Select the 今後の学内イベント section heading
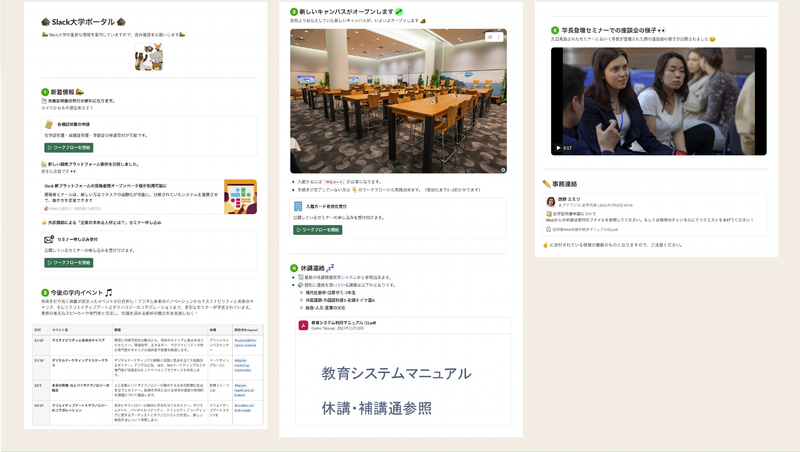Viewport: 800px width, 452px height. pos(77,293)
